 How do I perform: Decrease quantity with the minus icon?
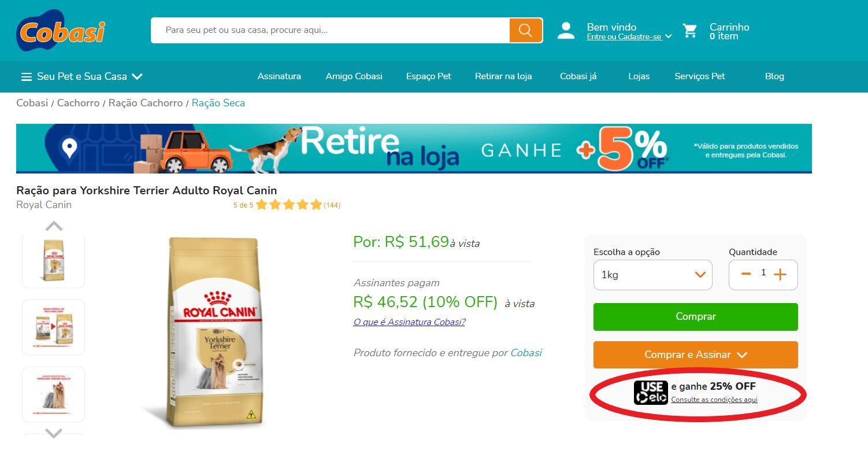point(746,274)
